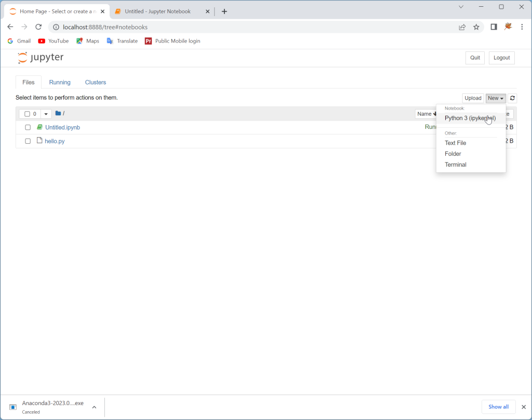Click the address bar URL
Viewport: 532px width, 420px height.
105,27
